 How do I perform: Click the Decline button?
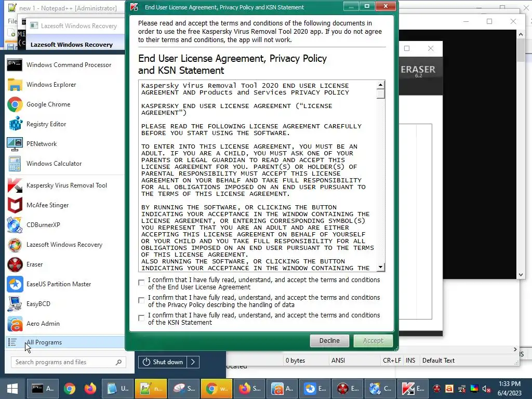(x=329, y=341)
